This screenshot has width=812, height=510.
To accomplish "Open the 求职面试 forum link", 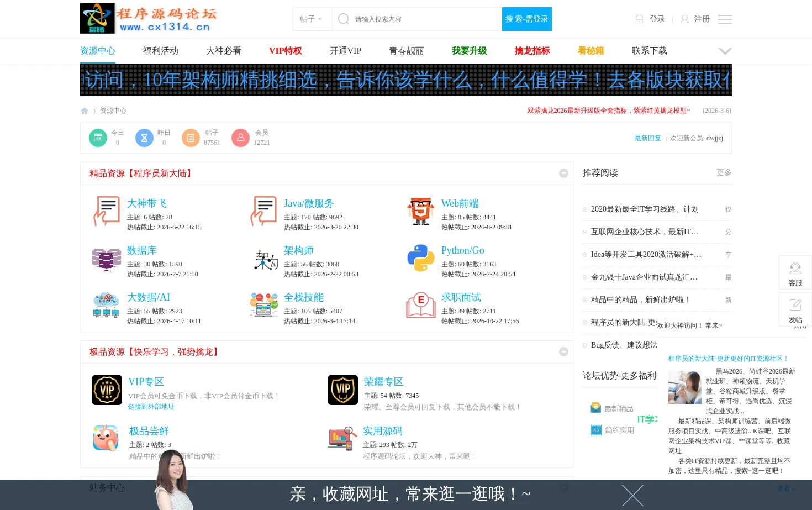I will [x=461, y=297].
